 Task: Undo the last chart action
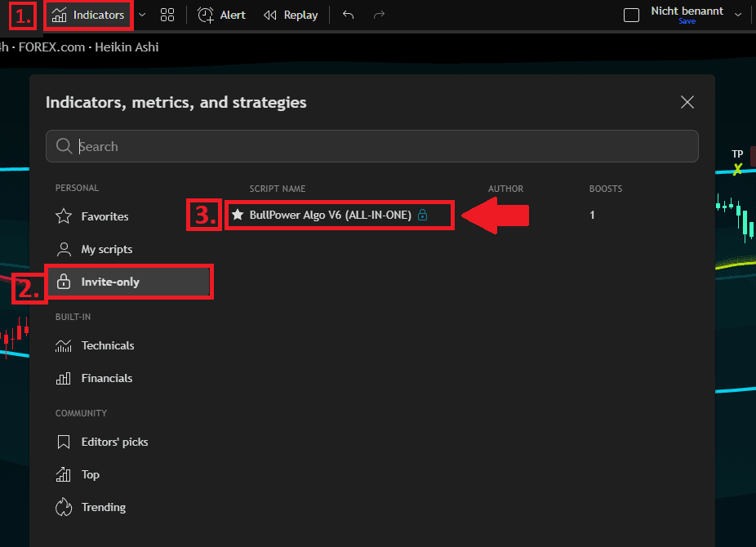348,15
